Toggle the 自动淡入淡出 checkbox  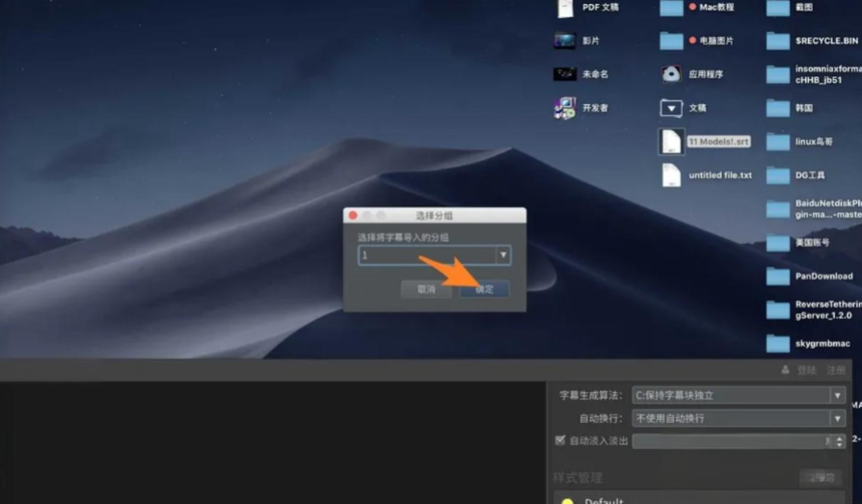coord(560,440)
